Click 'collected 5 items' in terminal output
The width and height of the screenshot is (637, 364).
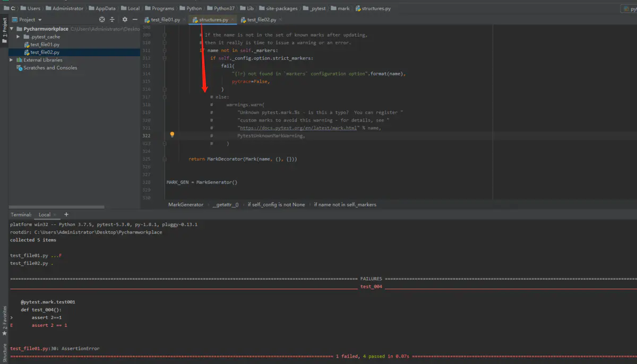click(x=32, y=240)
